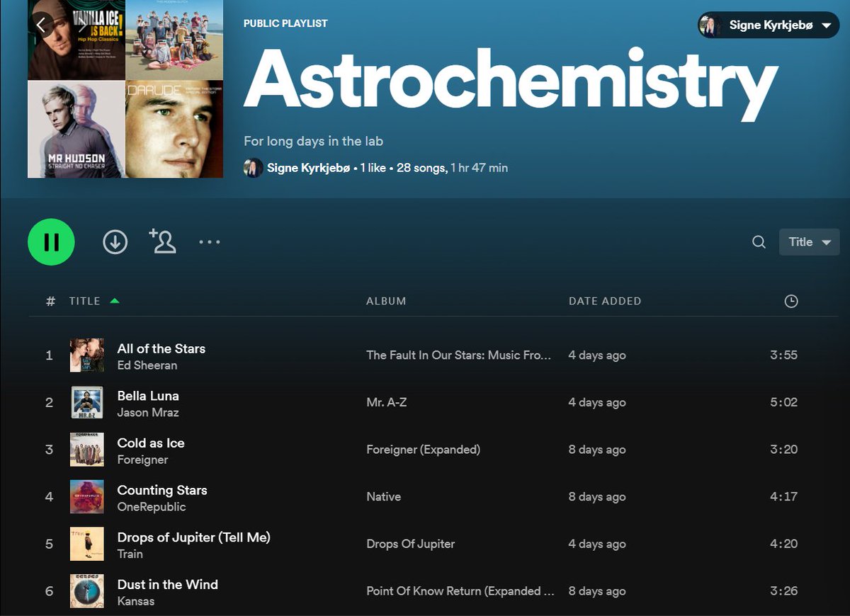This screenshot has width=850, height=616.
Task: Click the description For long days in the lab
Action: tap(313, 141)
